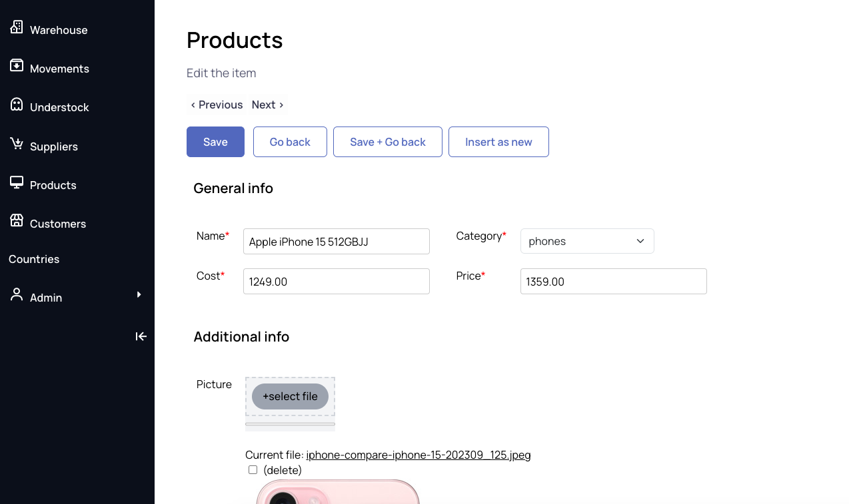This screenshot has height=504, width=849.
Task: Click the Suppliers cart icon
Action: tap(17, 144)
